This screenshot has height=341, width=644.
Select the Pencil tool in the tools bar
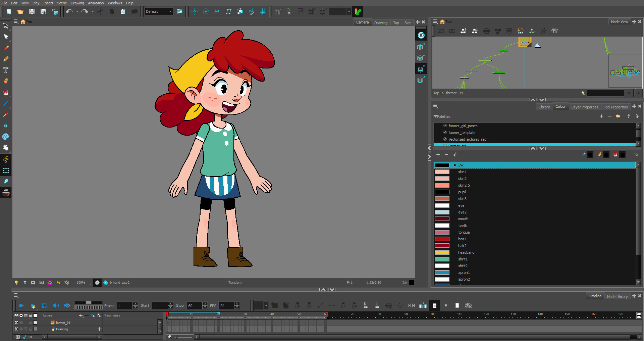[x=6, y=59]
